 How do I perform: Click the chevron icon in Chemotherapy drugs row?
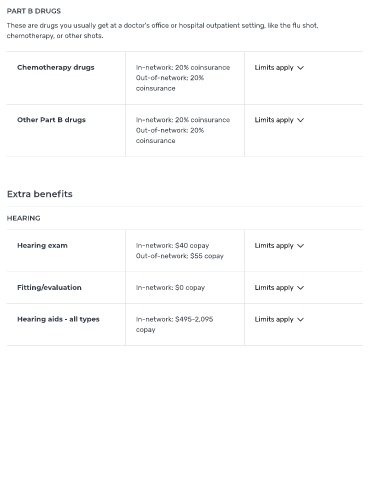coord(300,68)
